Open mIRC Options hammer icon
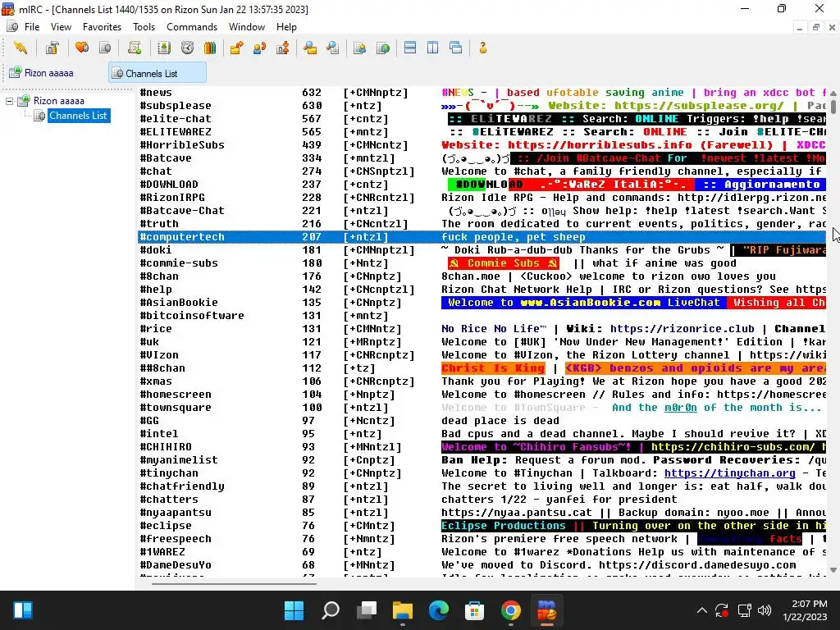 (52, 48)
